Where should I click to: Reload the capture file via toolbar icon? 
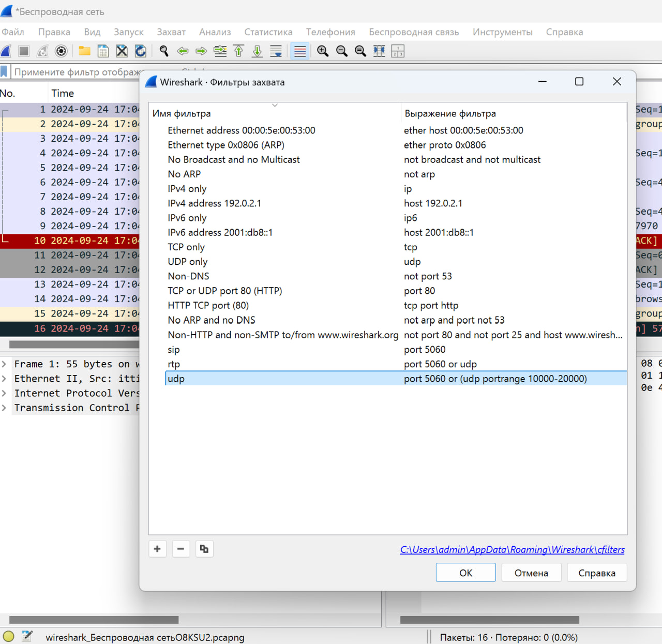click(x=140, y=51)
